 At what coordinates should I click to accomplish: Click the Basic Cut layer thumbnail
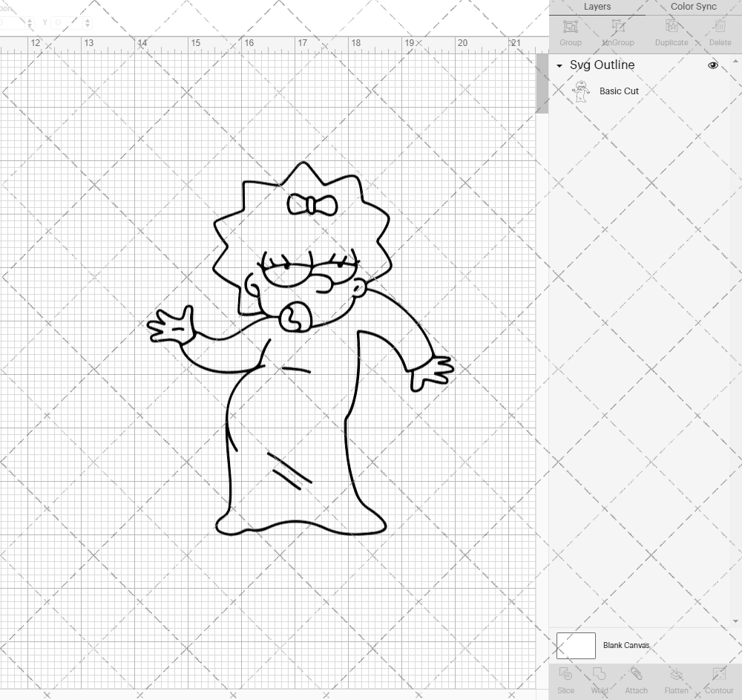(582, 91)
